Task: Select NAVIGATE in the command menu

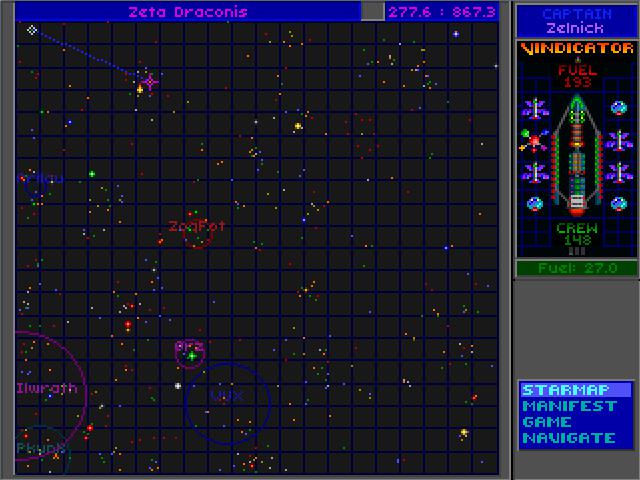Action: (569, 438)
